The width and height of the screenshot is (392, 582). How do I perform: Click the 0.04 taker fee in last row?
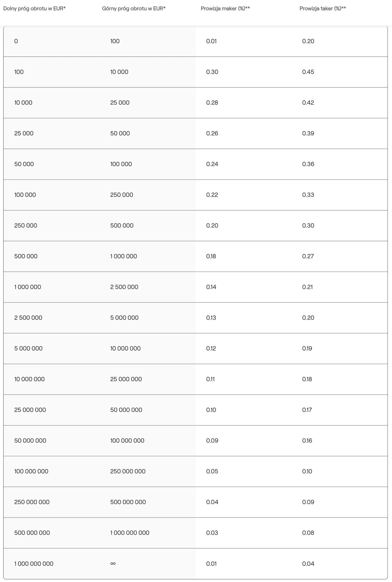pyautogui.click(x=308, y=564)
